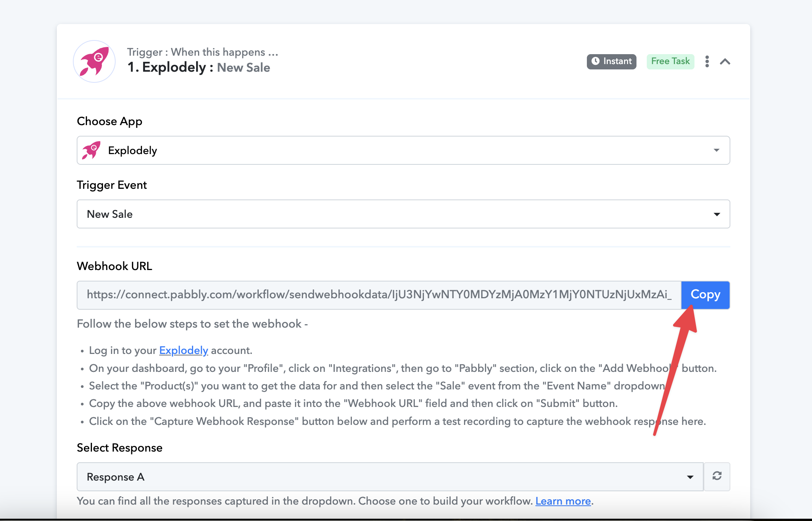812x521 pixels.
Task: Click the step title Explodely New Sale
Action: point(198,68)
